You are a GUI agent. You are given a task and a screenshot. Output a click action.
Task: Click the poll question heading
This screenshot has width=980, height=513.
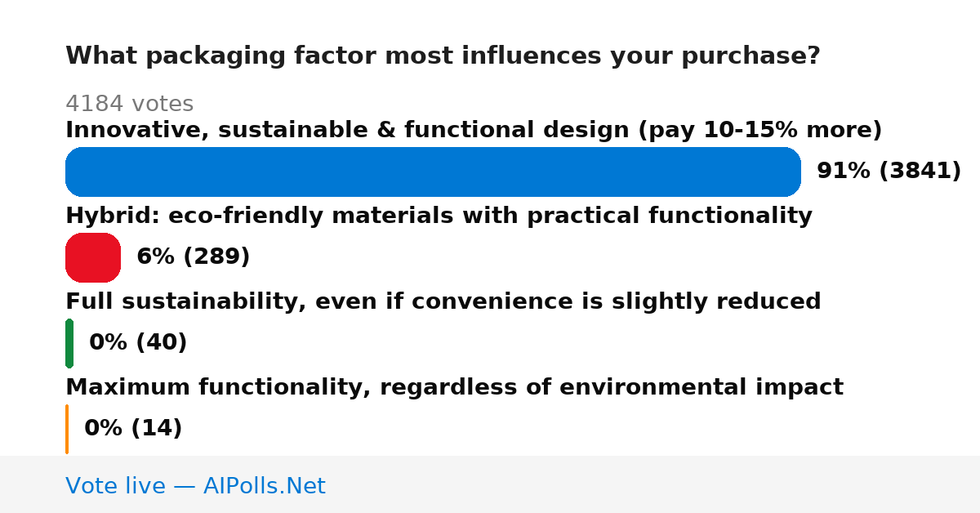(x=443, y=56)
